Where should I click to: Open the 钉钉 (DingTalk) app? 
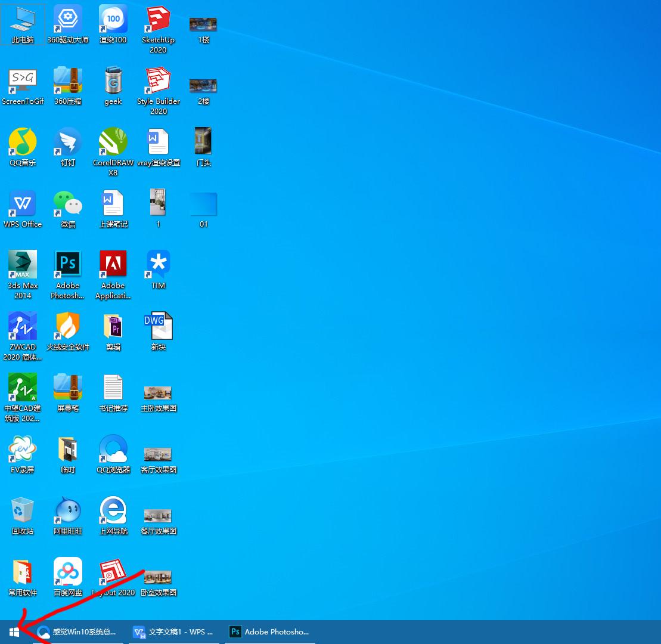(x=67, y=141)
